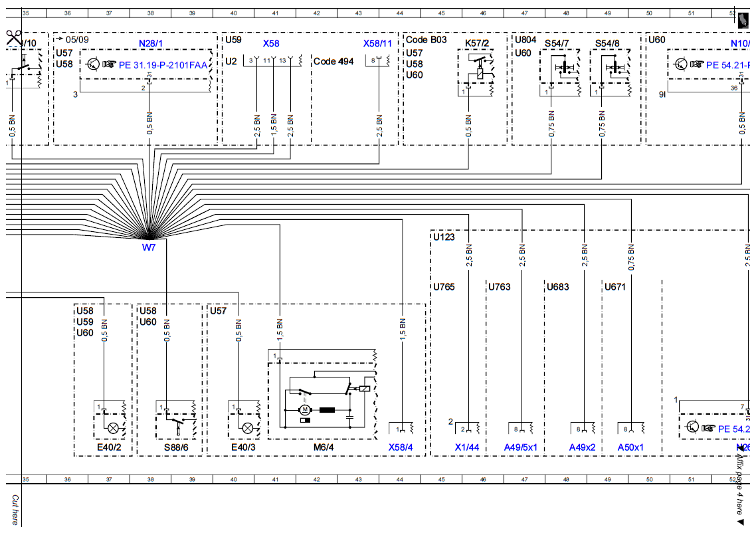Click the U123 label
Image resolution: width=756 pixels, height=533 pixels.
click(x=444, y=237)
